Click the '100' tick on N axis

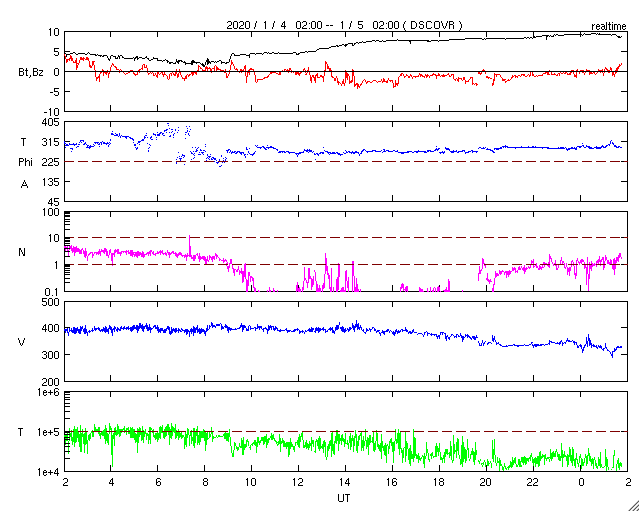point(51,214)
